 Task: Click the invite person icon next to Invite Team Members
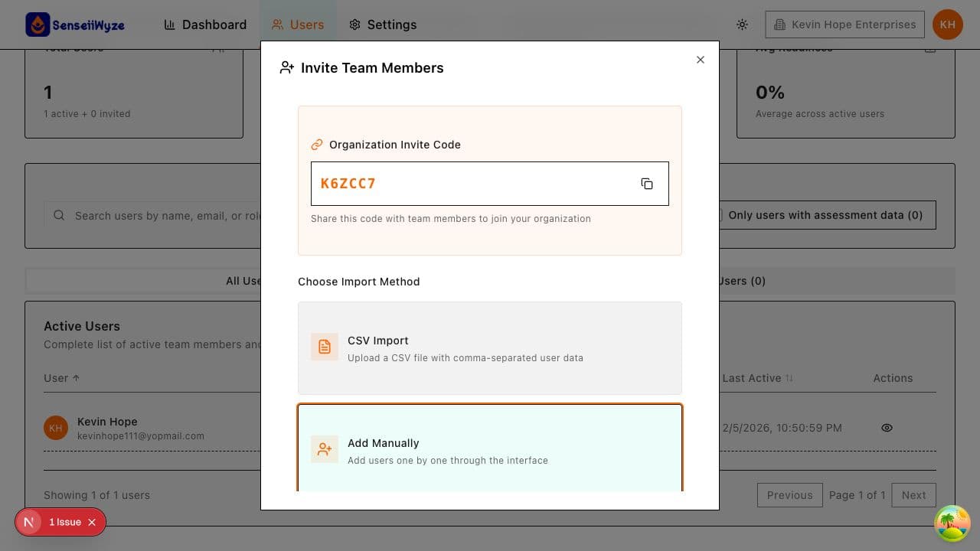(x=286, y=67)
